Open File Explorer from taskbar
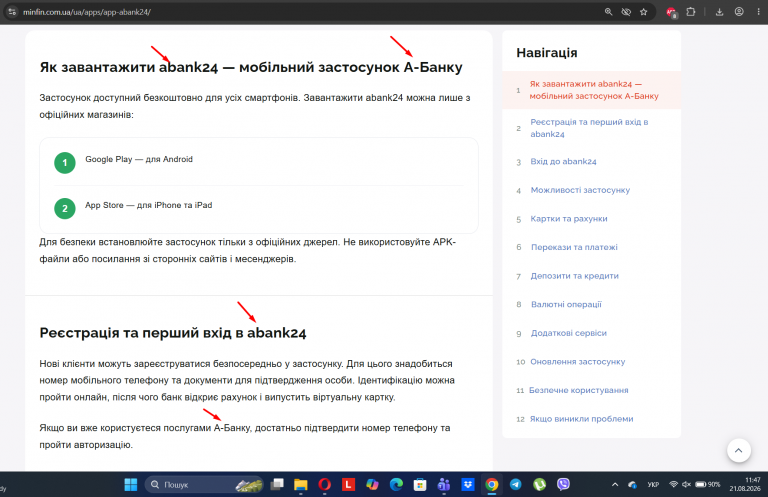768x497 pixels. (x=301, y=485)
